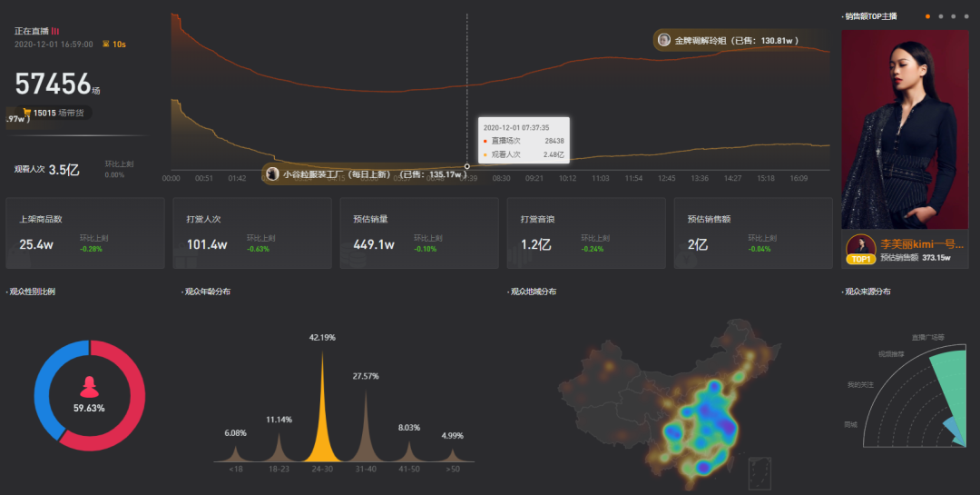Screen dimensions: 980x495
Task: Select the first orange carousel dot
Action: point(927,17)
